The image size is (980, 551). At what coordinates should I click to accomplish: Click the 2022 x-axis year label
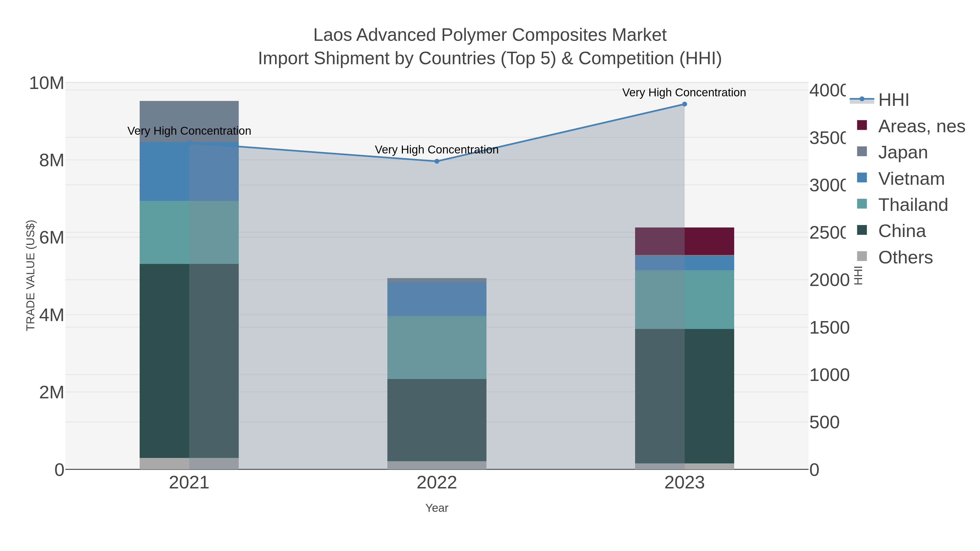[x=437, y=483]
